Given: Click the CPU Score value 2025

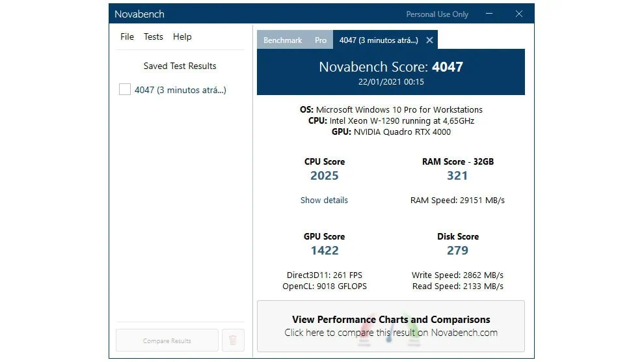Looking at the screenshot, I should click(x=325, y=175).
